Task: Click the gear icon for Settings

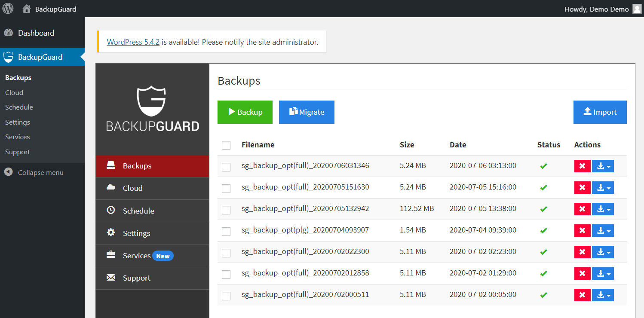Action: 111,233
